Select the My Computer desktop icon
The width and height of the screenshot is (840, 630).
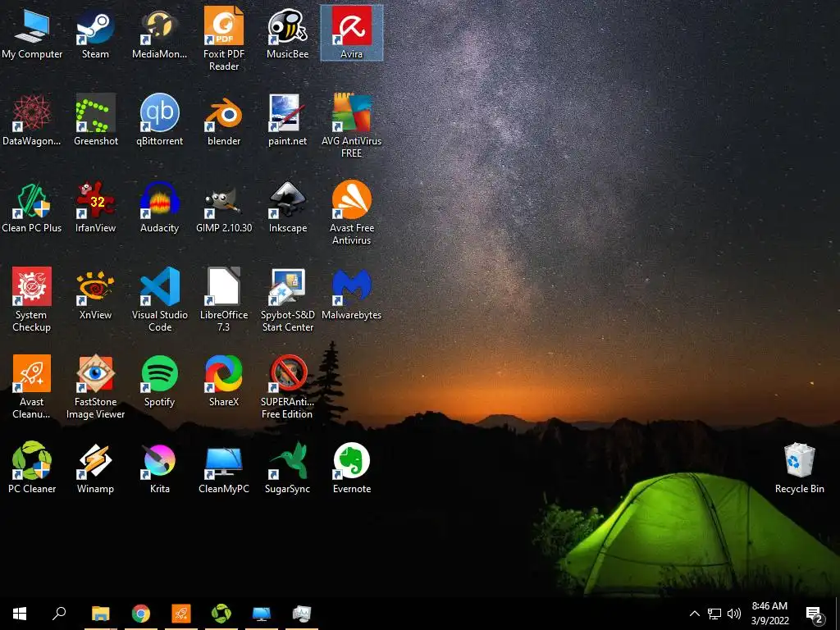click(32, 33)
